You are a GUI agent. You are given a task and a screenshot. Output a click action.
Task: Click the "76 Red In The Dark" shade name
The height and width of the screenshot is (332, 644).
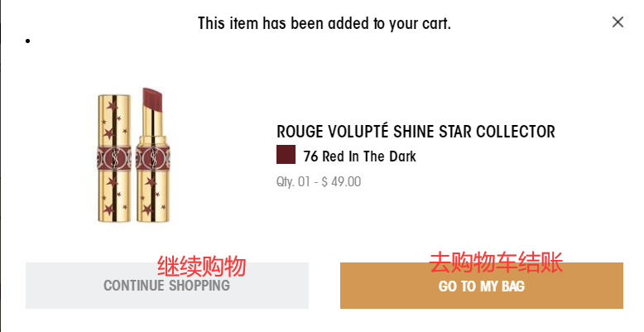[x=359, y=156]
